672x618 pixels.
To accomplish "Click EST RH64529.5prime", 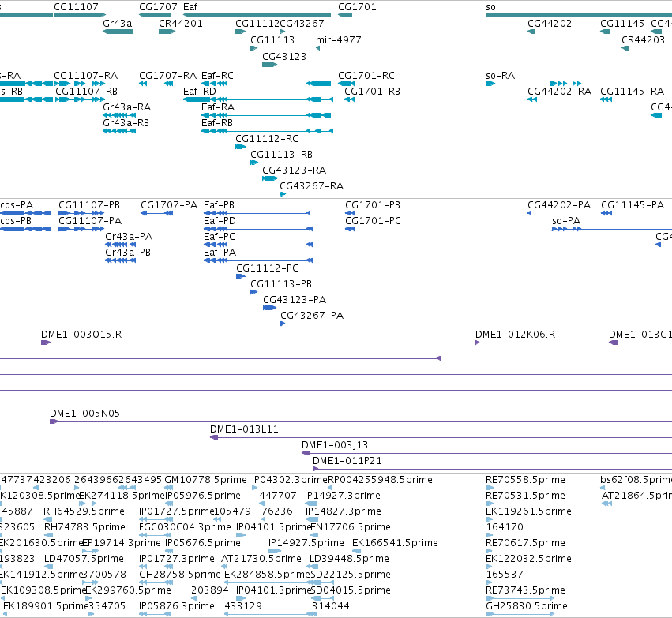I will 84,511.
